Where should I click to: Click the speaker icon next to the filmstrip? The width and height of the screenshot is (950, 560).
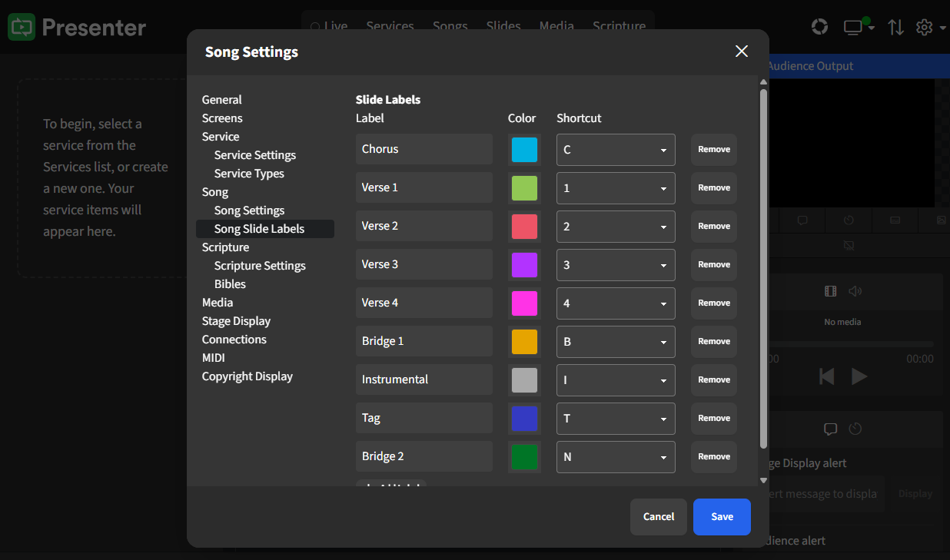click(x=855, y=291)
